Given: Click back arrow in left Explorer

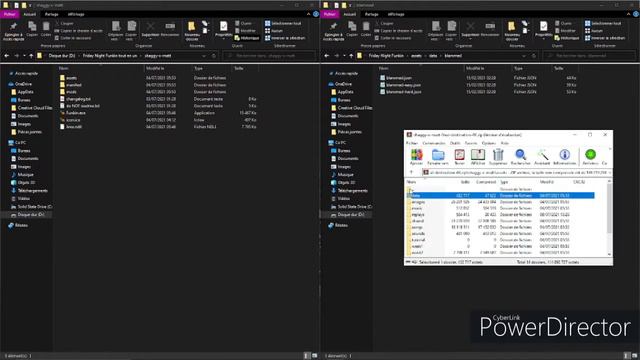Looking at the screenshot, I should click(7, 56).
